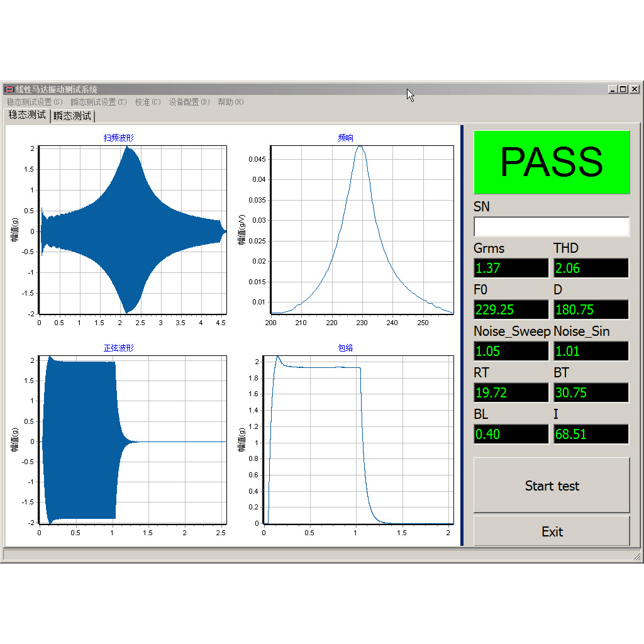644x644 pixels.
Task: Click the Exit button
Action: [x=552, y=531]
